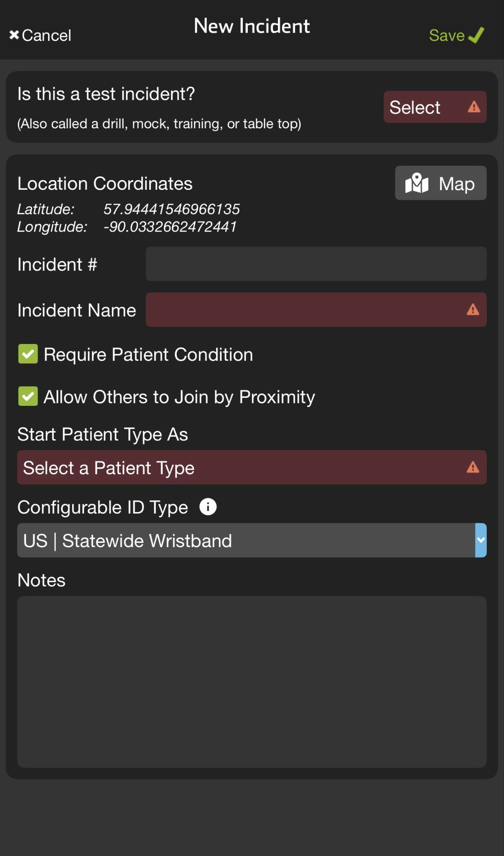The image size is (504, 856).
Task: Click inside the Notes text area
Action: pyautogui.click(x=252, y=682)
